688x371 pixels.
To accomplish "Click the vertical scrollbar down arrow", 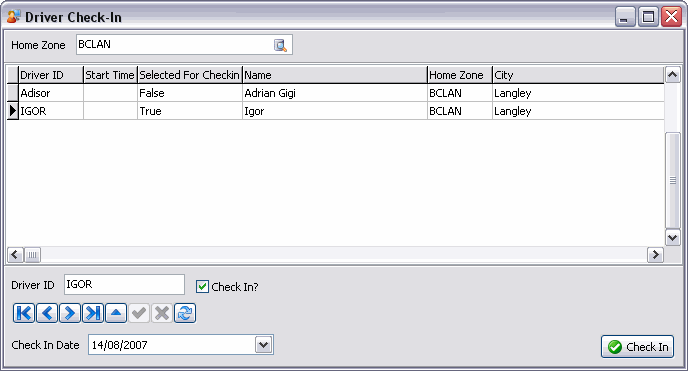I will (672, 238).
